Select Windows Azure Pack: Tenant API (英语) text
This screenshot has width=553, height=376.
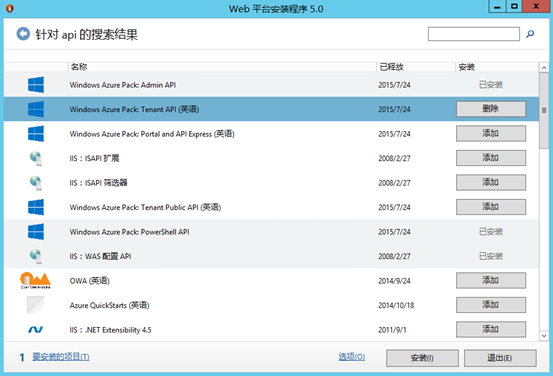point(134,109)
